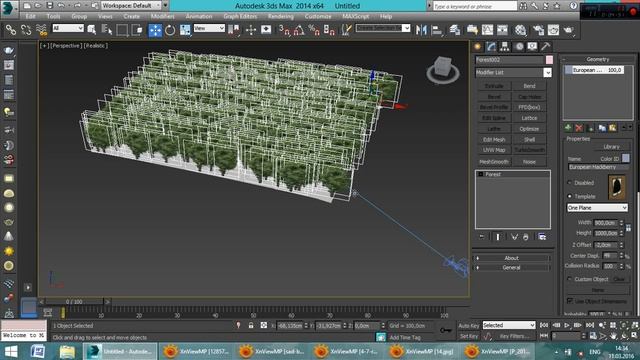Select the Disabled radio button

[x=570, y=183]
